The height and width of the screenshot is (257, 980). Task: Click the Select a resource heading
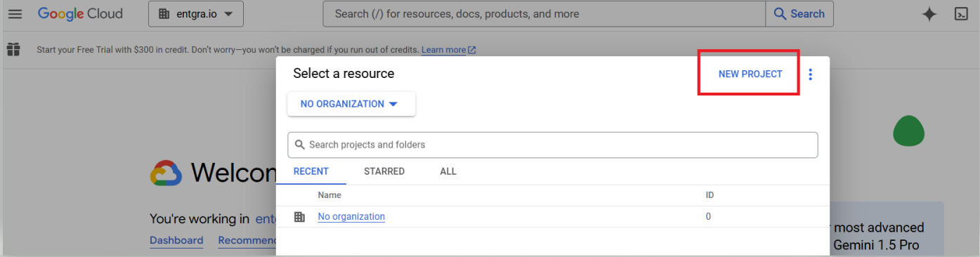coord(344,73)
